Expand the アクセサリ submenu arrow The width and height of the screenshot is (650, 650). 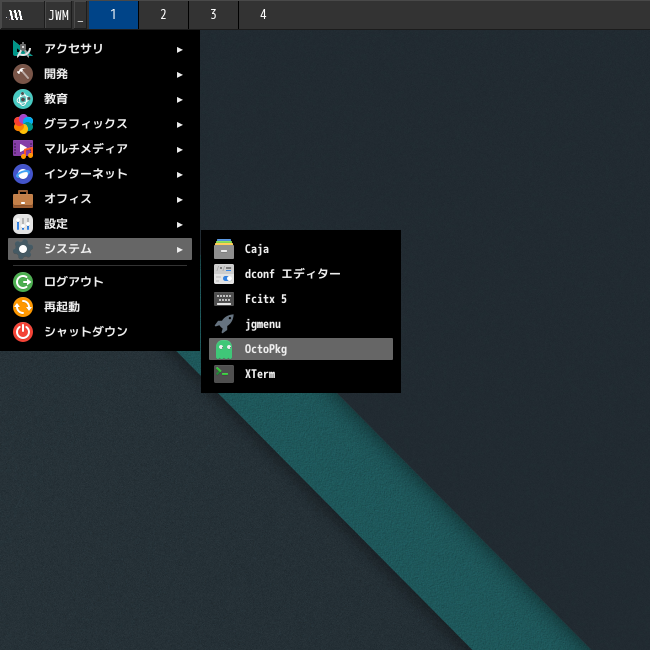[x=180, y=49]
